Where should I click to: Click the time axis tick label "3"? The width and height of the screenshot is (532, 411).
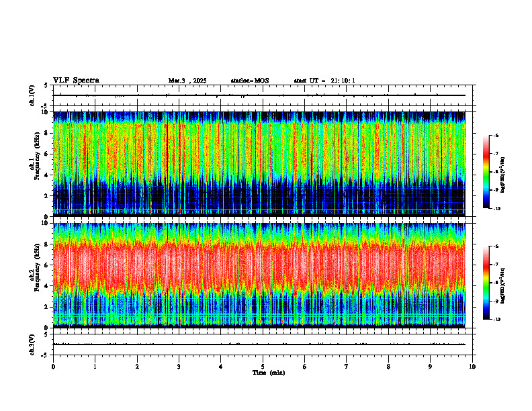point(179,367)
